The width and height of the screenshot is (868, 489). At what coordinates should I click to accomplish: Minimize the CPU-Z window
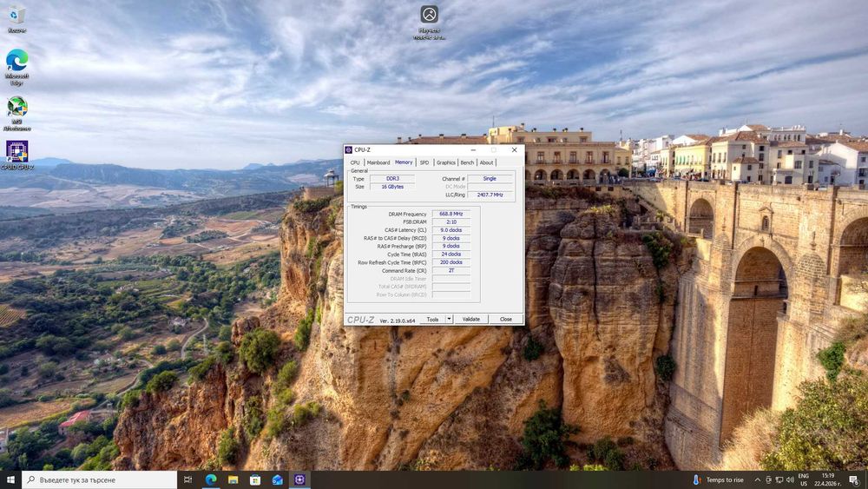pyautogui.click(x=473, y=149)
